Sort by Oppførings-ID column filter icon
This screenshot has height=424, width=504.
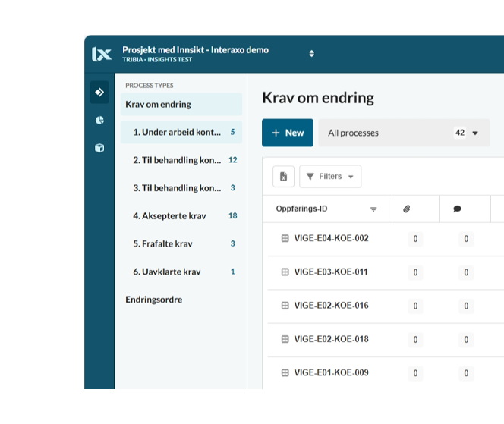pyautogui.click(x=373, y=209)
